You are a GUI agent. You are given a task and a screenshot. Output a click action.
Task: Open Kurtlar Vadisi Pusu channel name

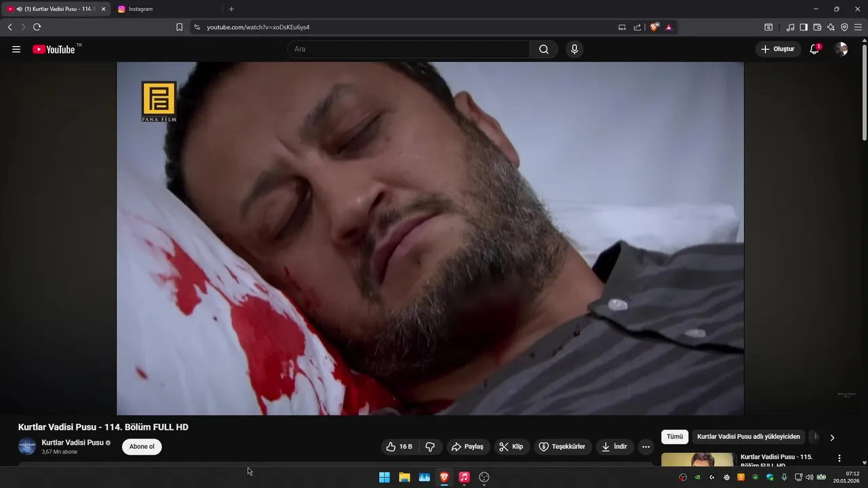point(73,443)
